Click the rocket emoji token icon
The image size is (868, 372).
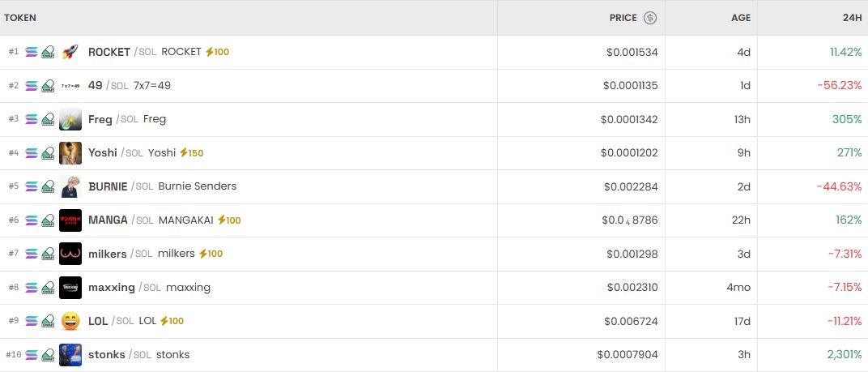[x=70, y=52]
